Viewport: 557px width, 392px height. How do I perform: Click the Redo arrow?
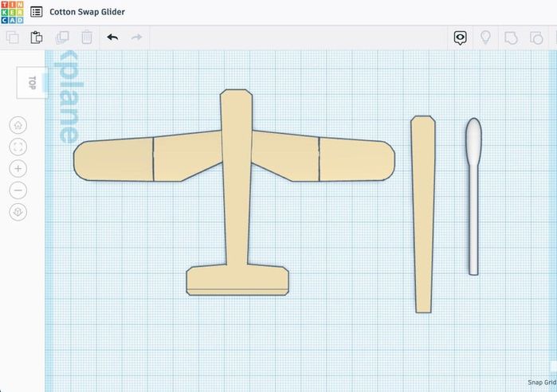point(136,37)
